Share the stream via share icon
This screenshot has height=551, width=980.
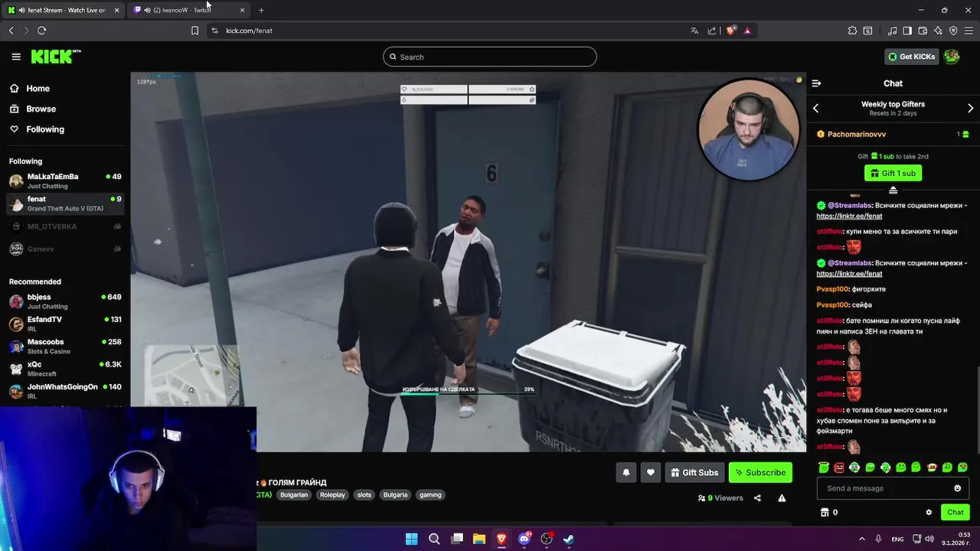click(x=757, y=498)
